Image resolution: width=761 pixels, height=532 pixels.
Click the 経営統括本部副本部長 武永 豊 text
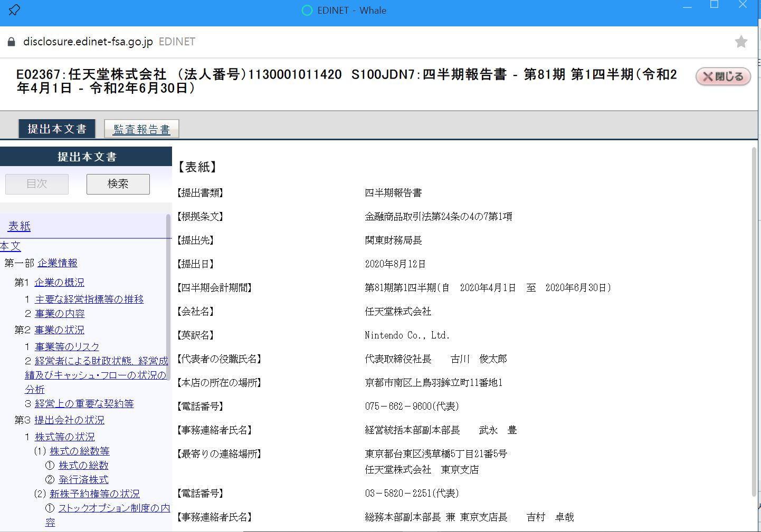(x=441, y=430)
